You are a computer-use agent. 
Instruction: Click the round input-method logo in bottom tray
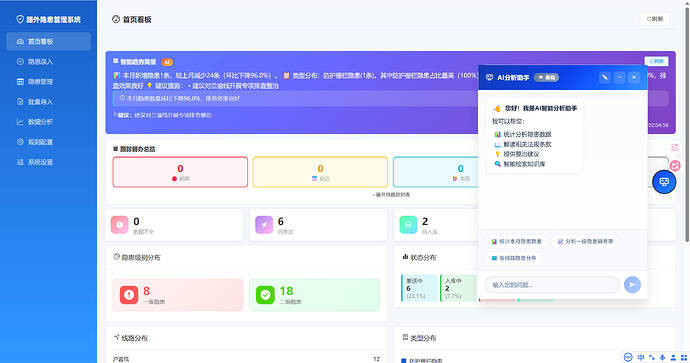click(628, 357)
